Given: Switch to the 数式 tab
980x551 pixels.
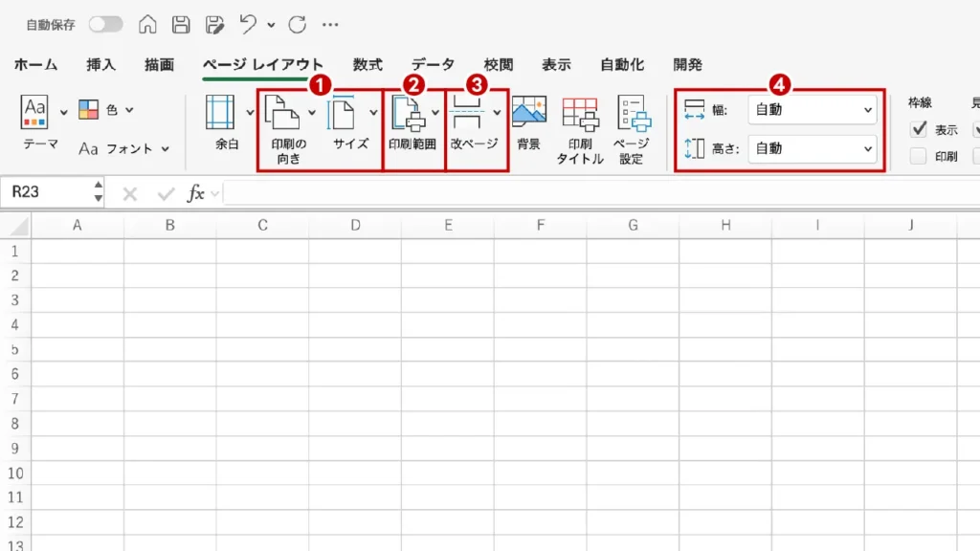Looking at the screenshot, I should (367, 65).
